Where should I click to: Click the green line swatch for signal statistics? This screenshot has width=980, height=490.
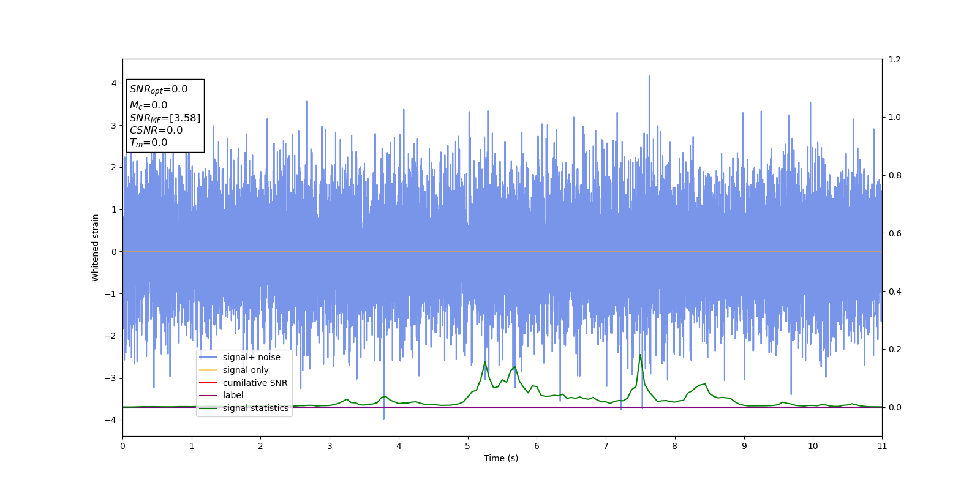[208, 409]
